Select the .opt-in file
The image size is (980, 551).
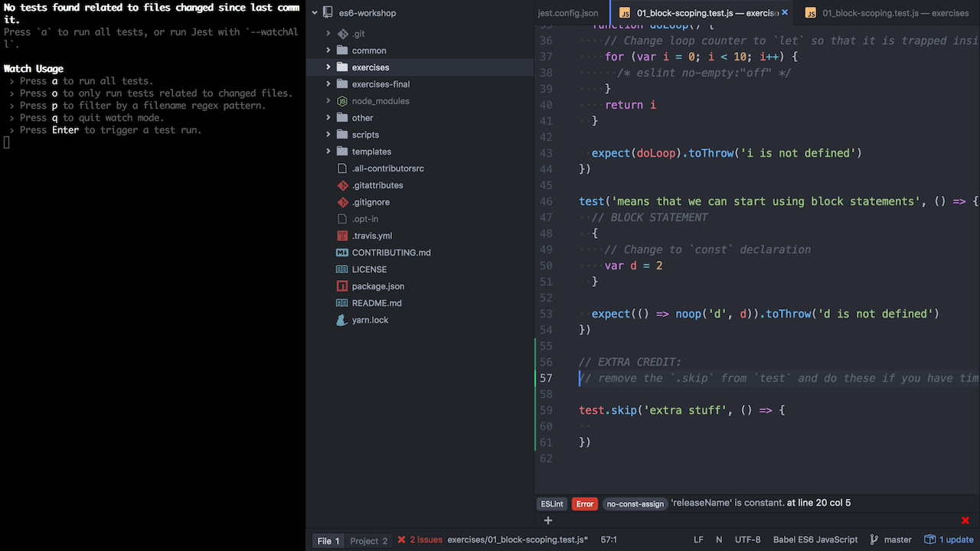(365, 219)
